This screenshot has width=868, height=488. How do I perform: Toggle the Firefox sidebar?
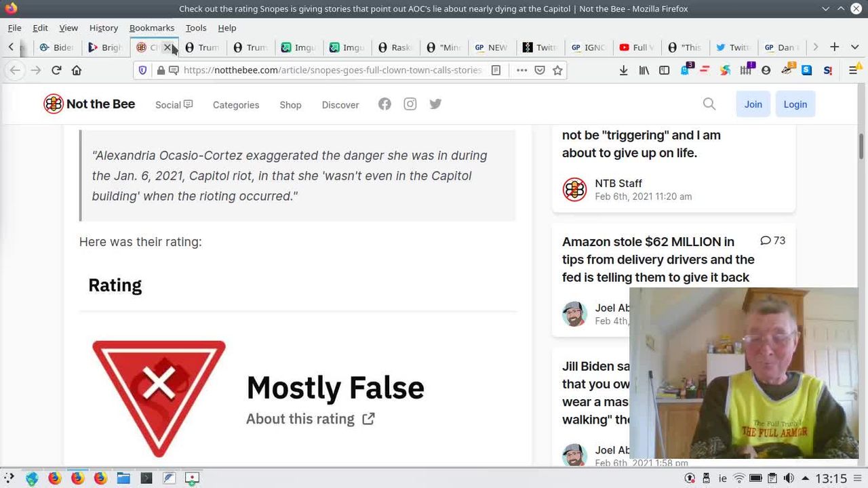[664, 70]
